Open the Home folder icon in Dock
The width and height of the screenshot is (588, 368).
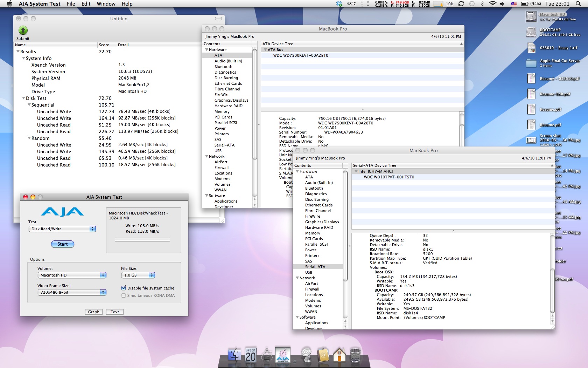[339, 355]
